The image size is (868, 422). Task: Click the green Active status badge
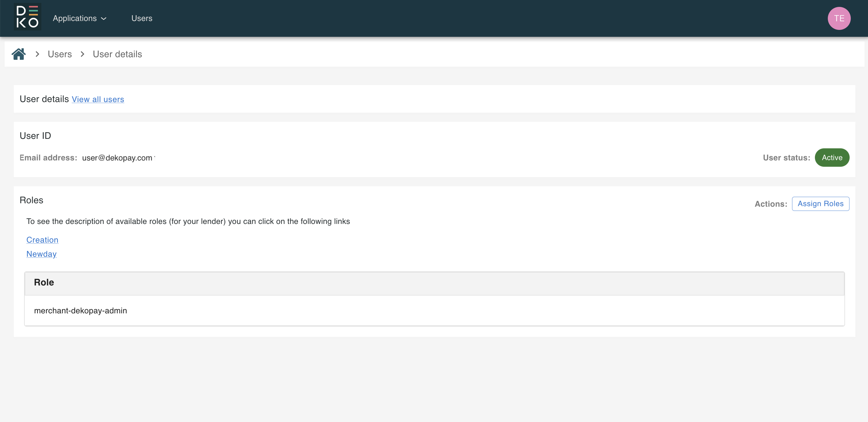click(x=832, y=158)
